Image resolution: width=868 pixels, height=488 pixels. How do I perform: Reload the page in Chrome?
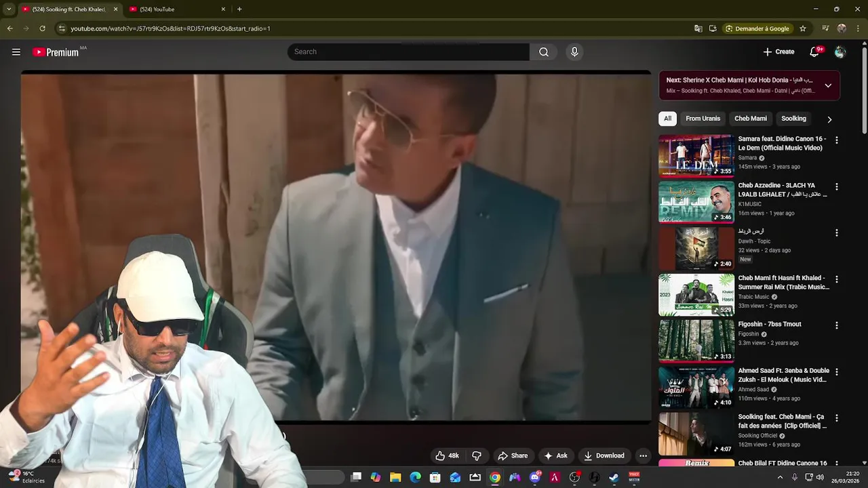tap(42, 28)
